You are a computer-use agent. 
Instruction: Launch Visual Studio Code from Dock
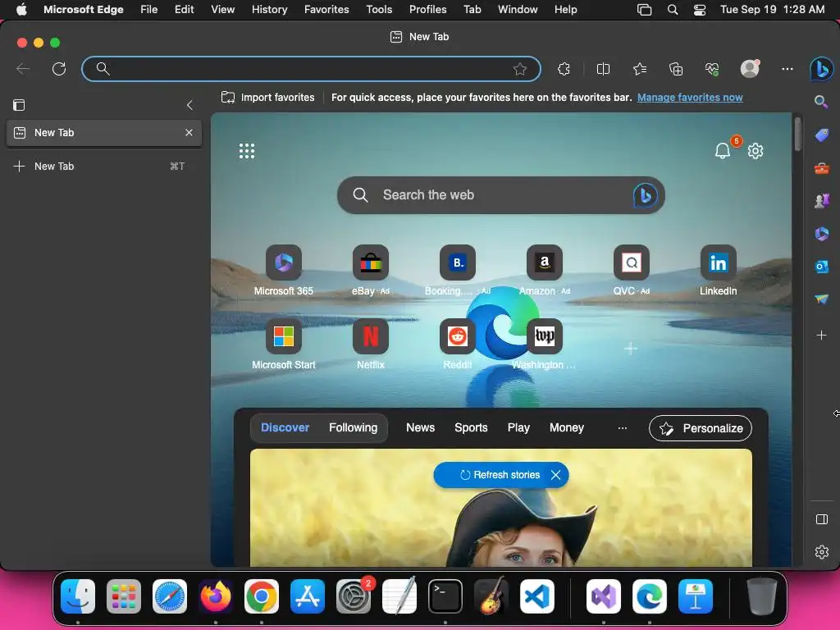pyautogui.click(x=536, y=596)
